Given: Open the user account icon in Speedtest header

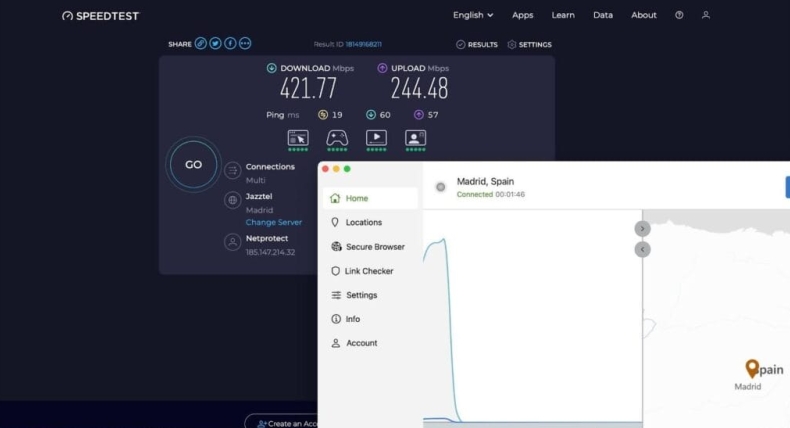Looking at the screenshot, I should pyautogui.click(x=706, y=15).
